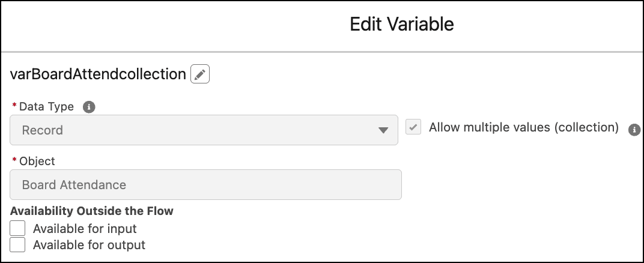Click the Object field label
This screenshot has width=644, height=263.
coord(37,162)
